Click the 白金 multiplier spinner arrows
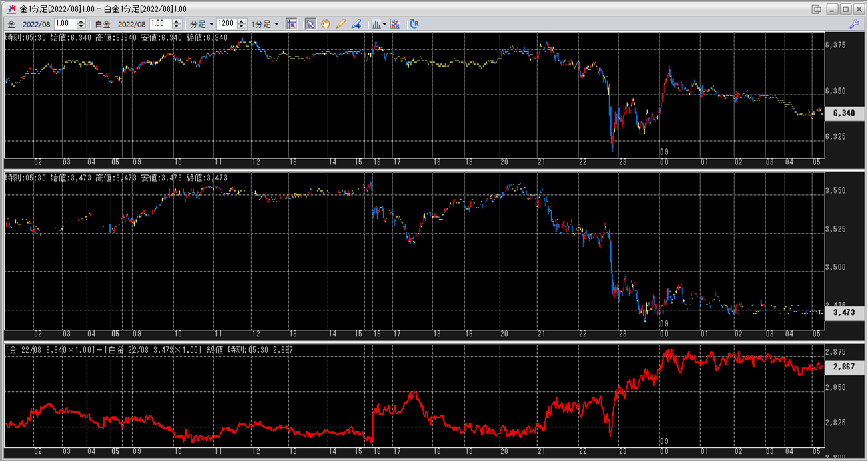 (x=177, y=24)
